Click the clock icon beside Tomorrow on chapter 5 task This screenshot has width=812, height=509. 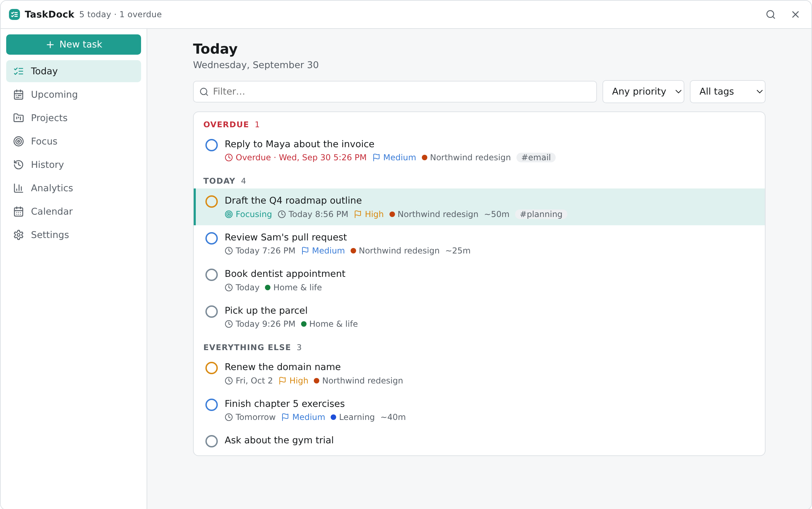pyautogui.click(x=229, y=417)
